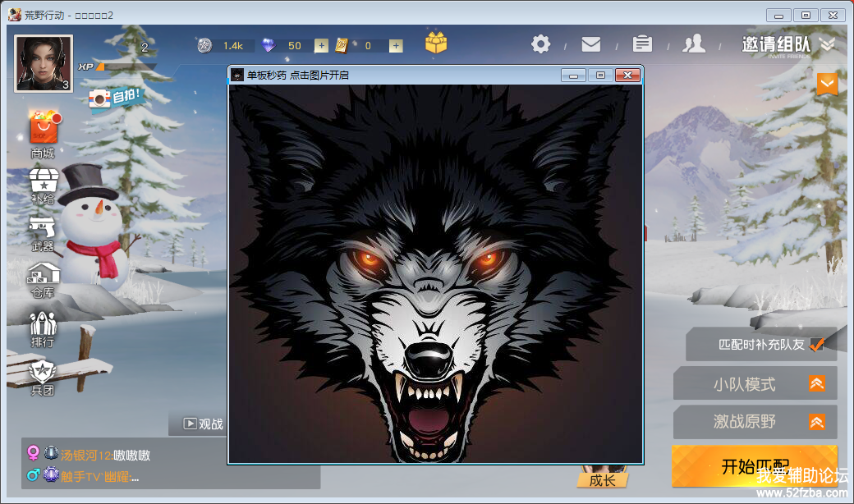Open the 排行 rankings icon

(x=43, y=330)
